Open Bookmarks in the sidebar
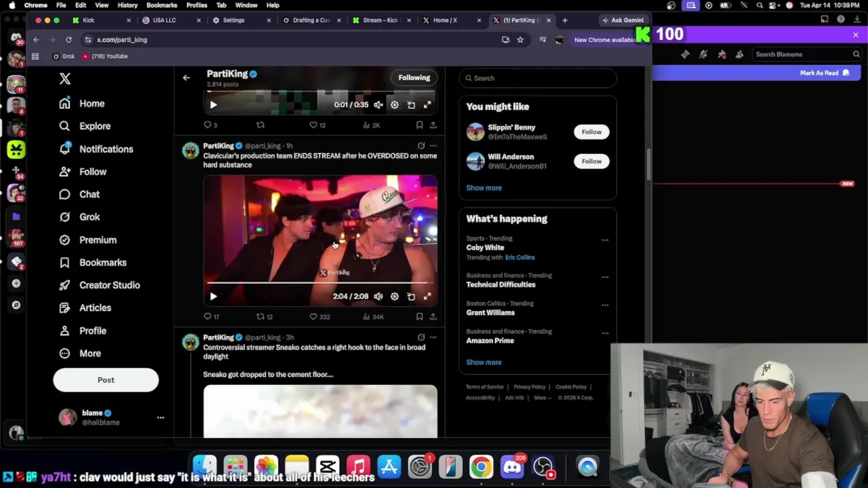This screenshot has height=488, width=868. point(92,262)
